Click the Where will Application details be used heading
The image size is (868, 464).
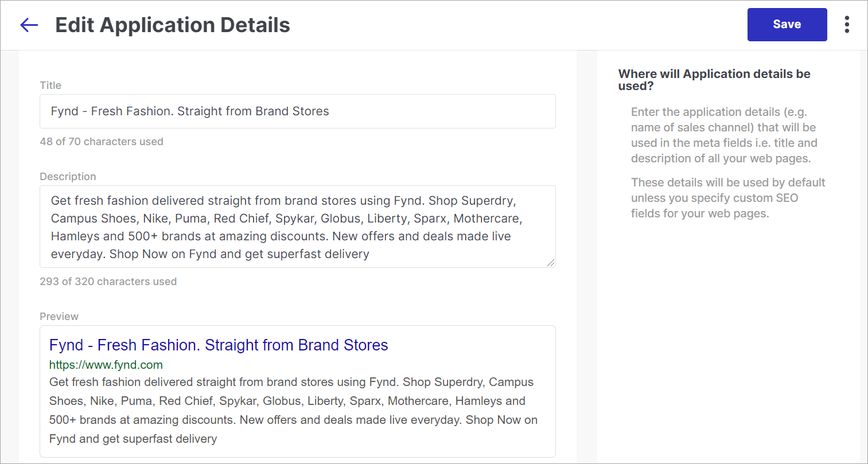click(714, 80)
